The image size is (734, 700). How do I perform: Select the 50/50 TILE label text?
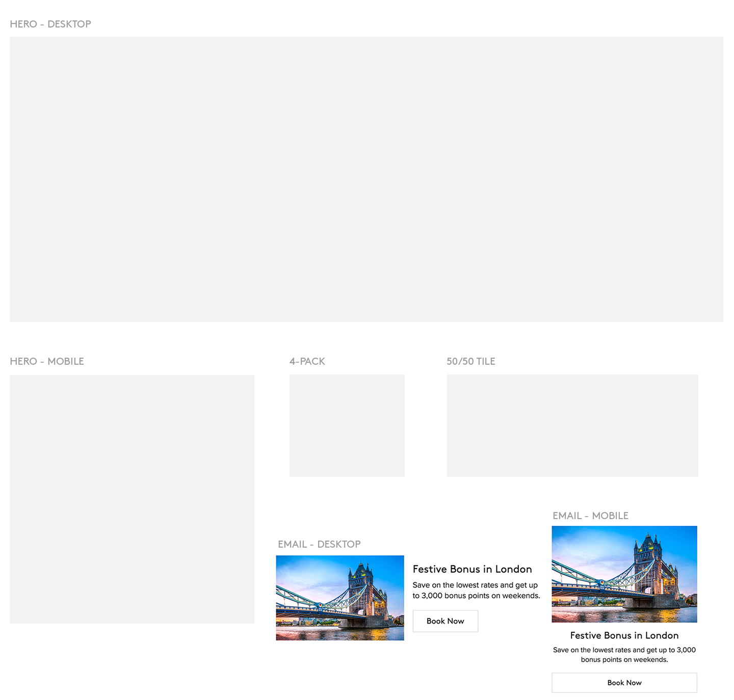pos(470,361)
